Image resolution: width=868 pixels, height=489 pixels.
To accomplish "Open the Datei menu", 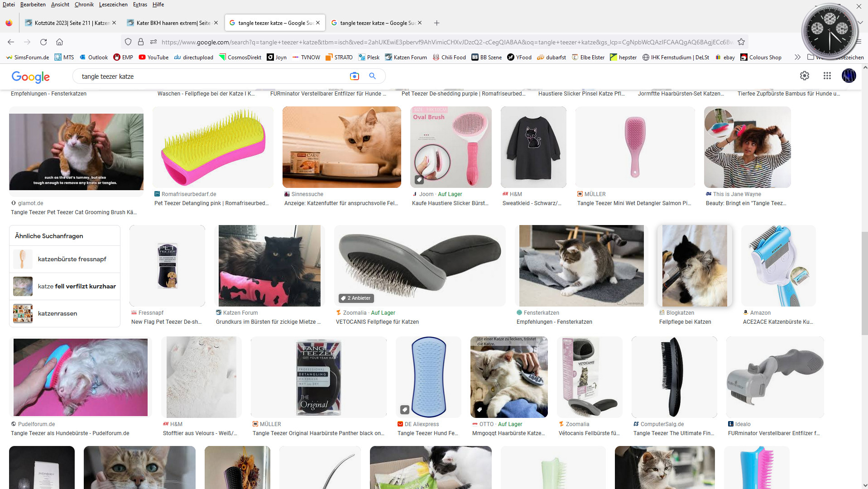I will tap(9, 5).
